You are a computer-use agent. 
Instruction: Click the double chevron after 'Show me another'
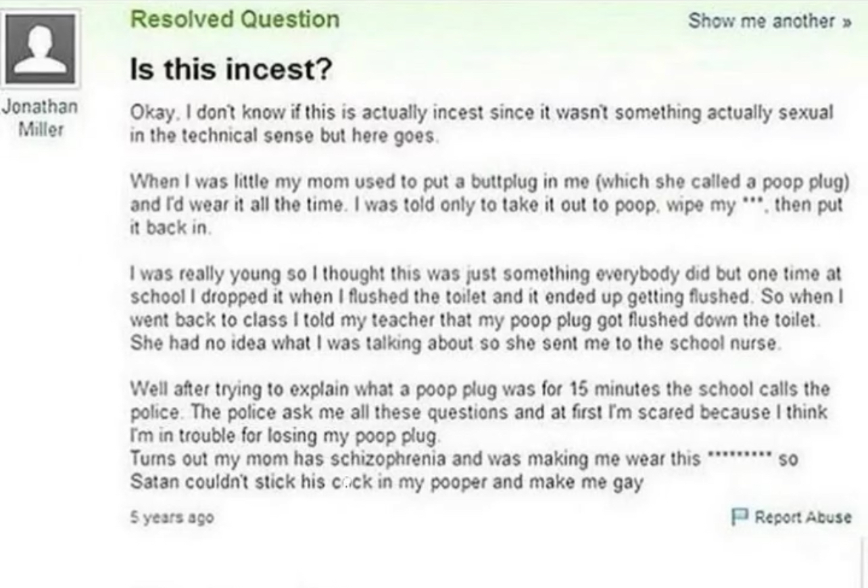coord(846,21)
